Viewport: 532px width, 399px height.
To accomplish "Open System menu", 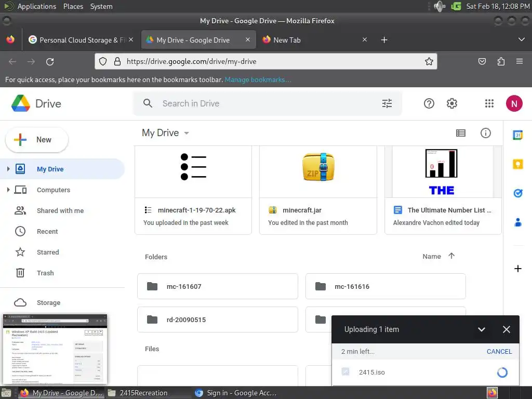I will pos(101,6).
